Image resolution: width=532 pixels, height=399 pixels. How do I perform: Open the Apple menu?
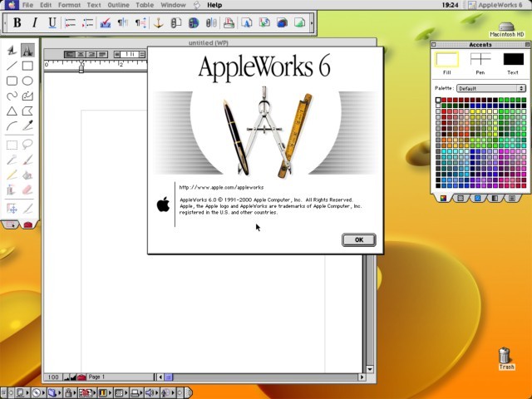pyautogui.click(x=11, y=5)
